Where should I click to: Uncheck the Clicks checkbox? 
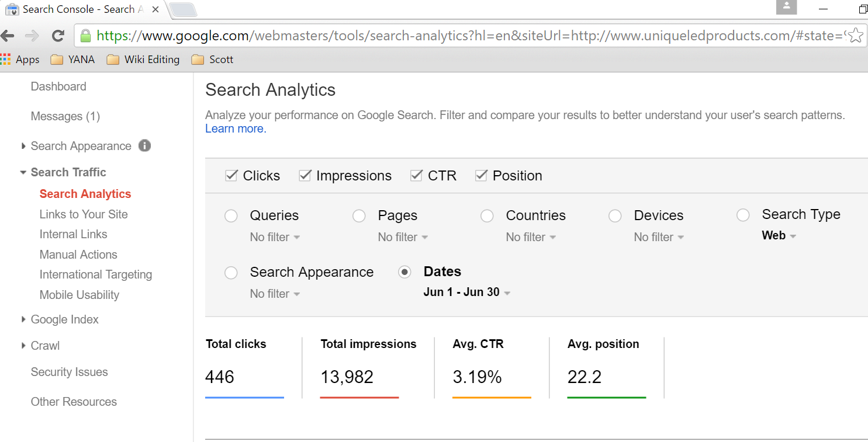(x=231, y=175)
